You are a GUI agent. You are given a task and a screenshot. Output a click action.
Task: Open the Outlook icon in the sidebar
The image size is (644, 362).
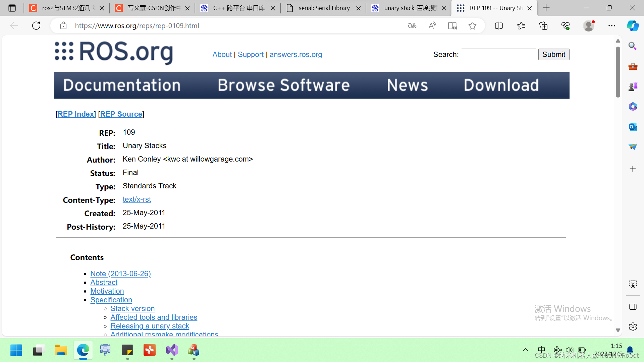tap(633, 127)
